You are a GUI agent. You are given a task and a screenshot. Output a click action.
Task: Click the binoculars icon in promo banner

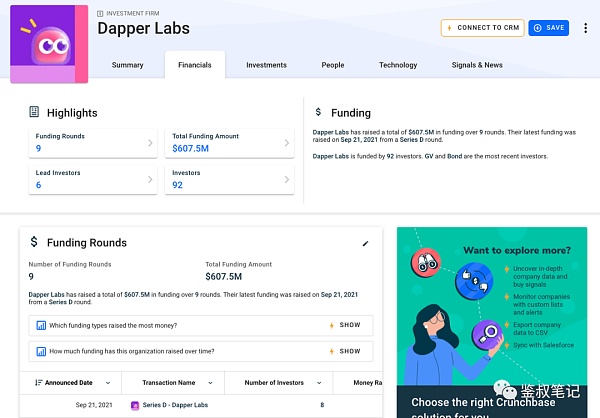point(426,263)
